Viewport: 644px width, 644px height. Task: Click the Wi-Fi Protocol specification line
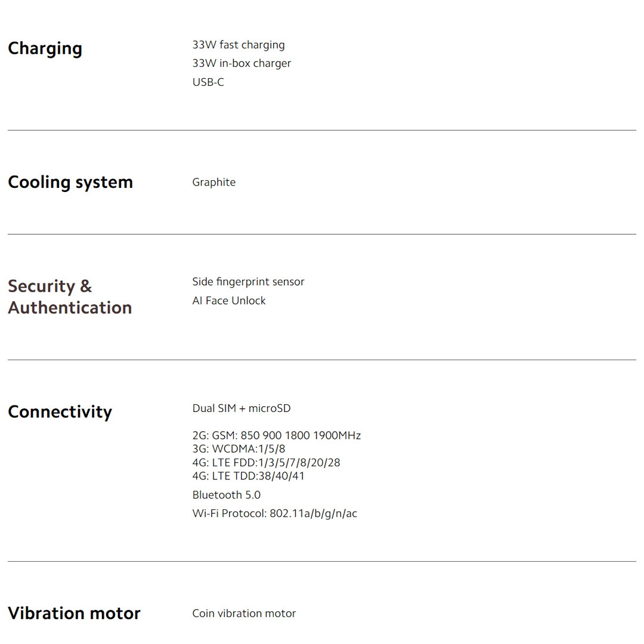coord(274,513)
